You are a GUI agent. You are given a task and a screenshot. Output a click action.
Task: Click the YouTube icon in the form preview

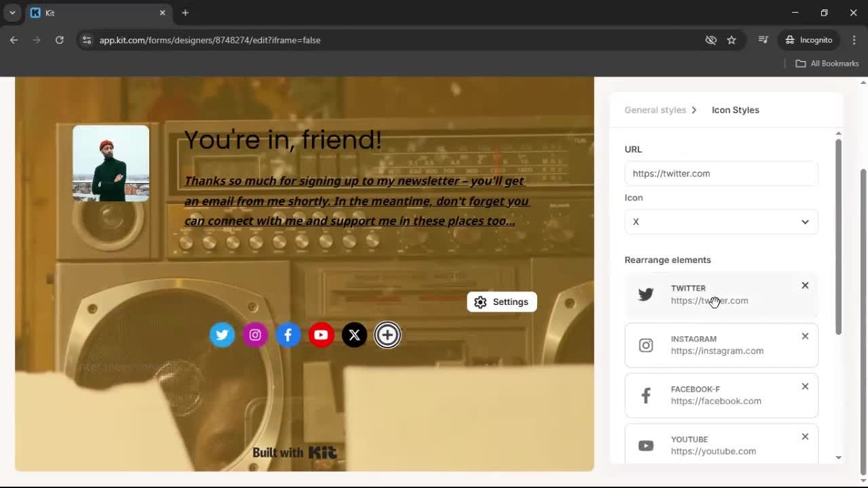pyautogui.click(x=321, y=334)
